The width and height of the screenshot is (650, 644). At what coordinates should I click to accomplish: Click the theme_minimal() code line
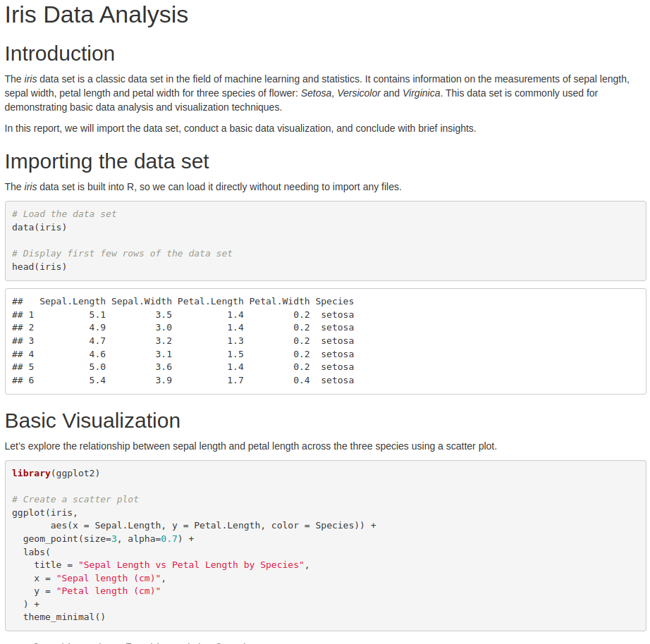[x=64, y=617]
